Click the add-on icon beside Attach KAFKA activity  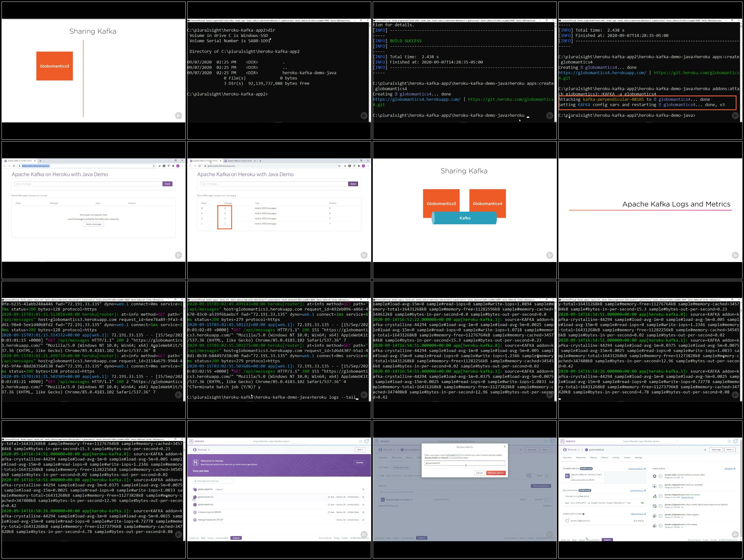pyautogui.click(x=654, y=506)
